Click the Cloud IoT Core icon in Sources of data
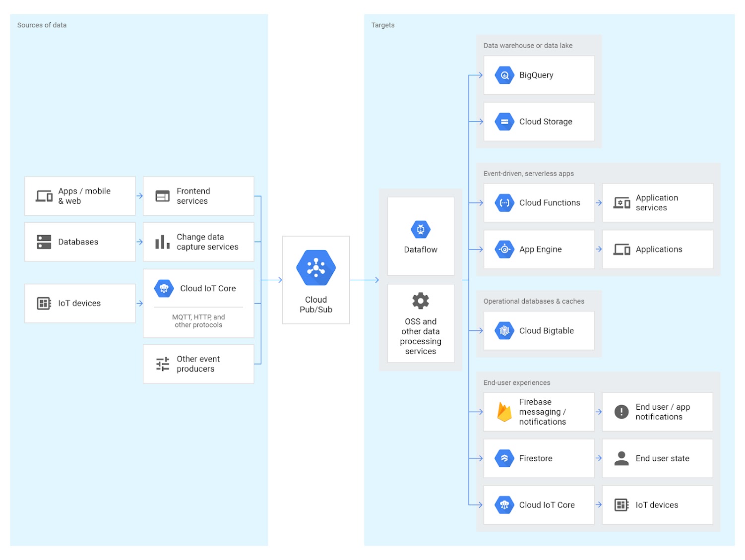Viewport: 745px width, 560px height. [x=164, y=288]
